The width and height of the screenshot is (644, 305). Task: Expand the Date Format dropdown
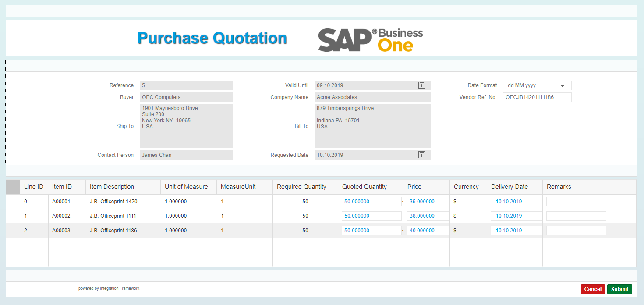[x=537, y=85]
